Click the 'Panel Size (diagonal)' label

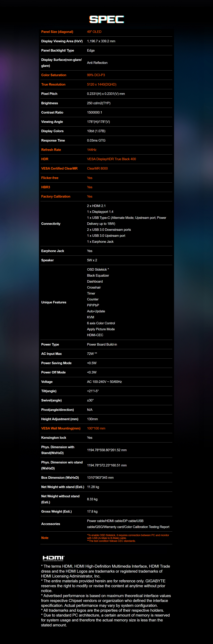(57, 32)
